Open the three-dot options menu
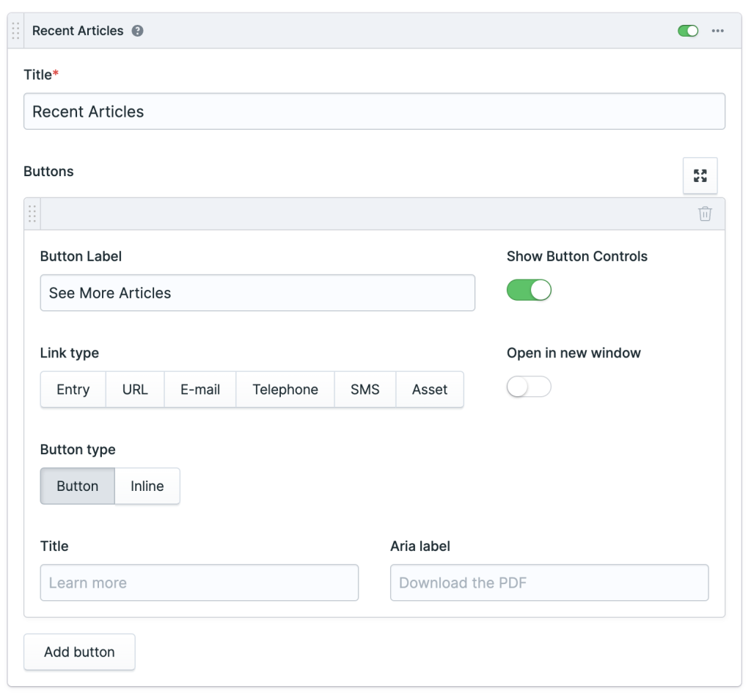Image resolution: width=751 pixels, height=700 pixels. coord(718,31)
